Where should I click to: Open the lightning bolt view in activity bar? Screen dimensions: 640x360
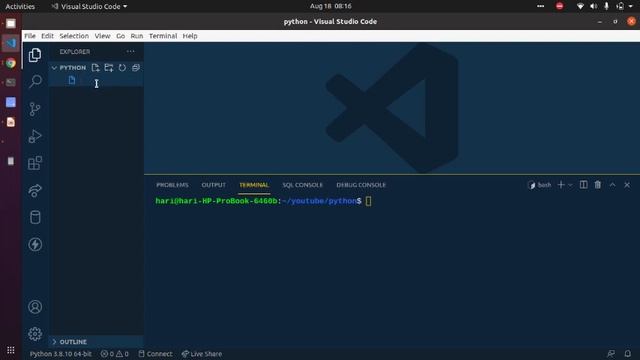click(35, 244)
